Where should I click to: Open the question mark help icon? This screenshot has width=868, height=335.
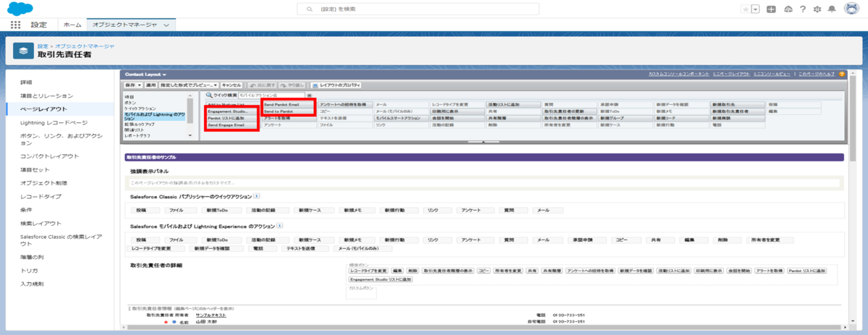pyautogui.click(x=803, y=9)
